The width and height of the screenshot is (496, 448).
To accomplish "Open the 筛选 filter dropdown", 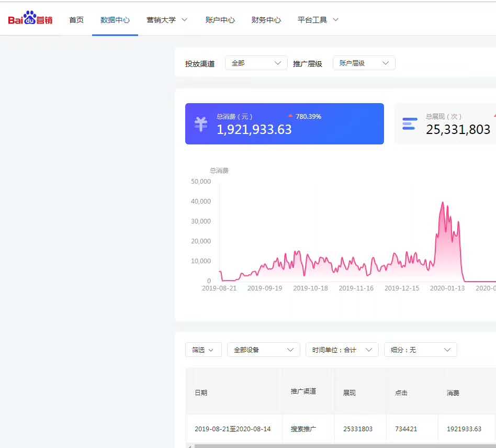I will point(204,350).
